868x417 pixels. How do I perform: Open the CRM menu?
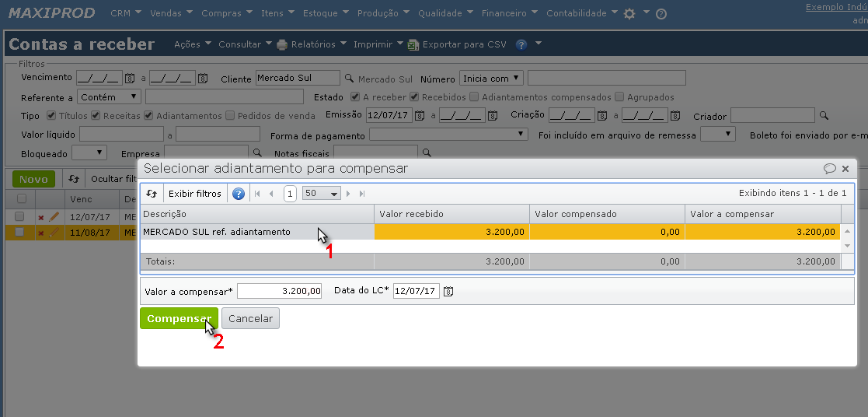[x=126, y=13]
